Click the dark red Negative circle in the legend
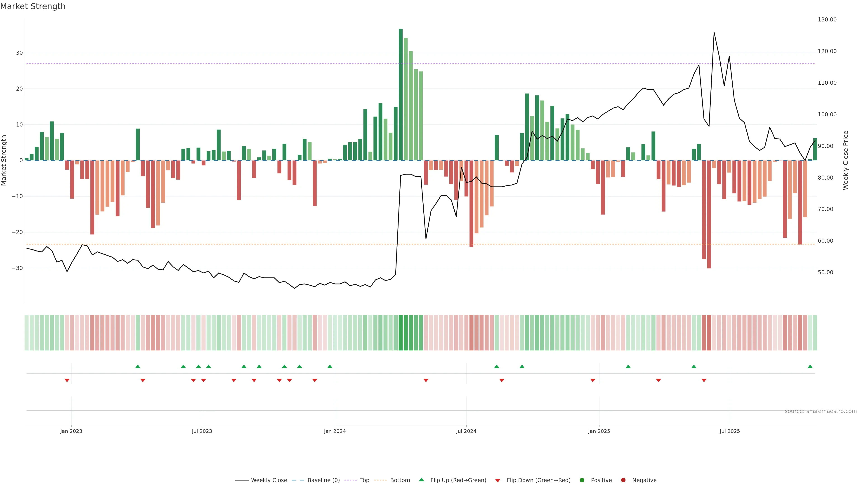Image resolution: width=868 pixels, height=488 pixels. click(623, 480)
